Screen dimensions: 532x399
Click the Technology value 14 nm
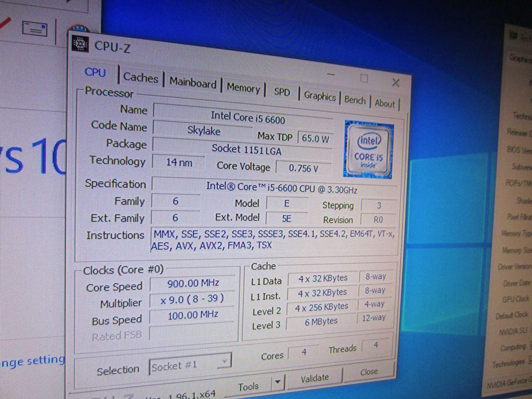[179, 162]
